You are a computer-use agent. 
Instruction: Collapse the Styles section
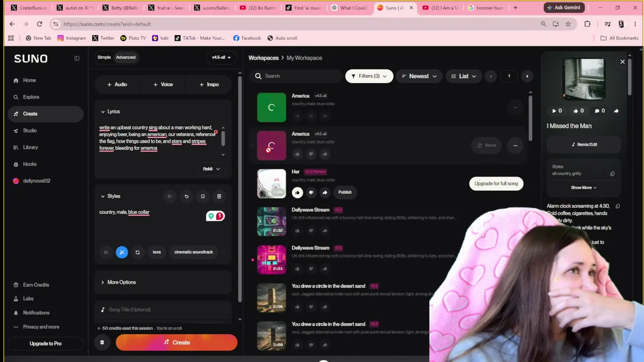pos(111,196)
